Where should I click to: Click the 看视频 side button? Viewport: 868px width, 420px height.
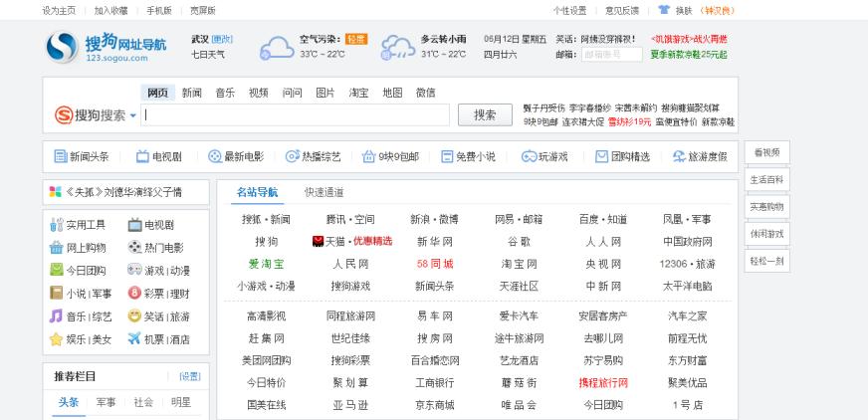(766, 152)
